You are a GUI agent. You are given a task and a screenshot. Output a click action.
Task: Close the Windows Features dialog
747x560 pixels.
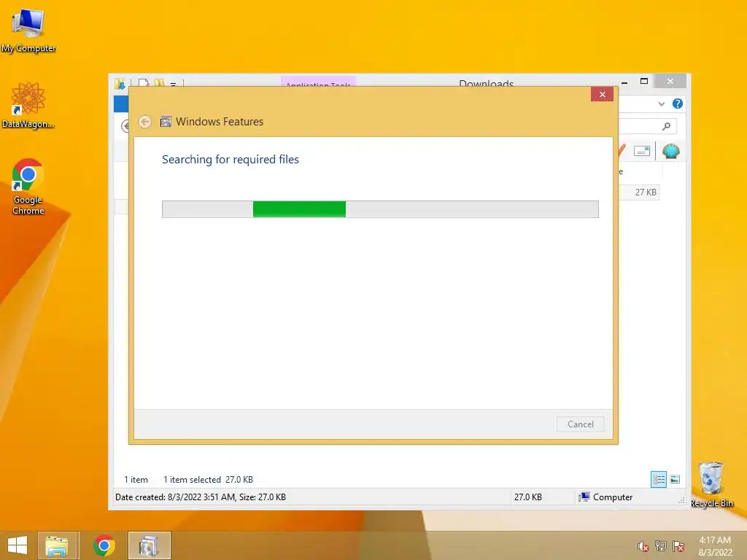602,94
